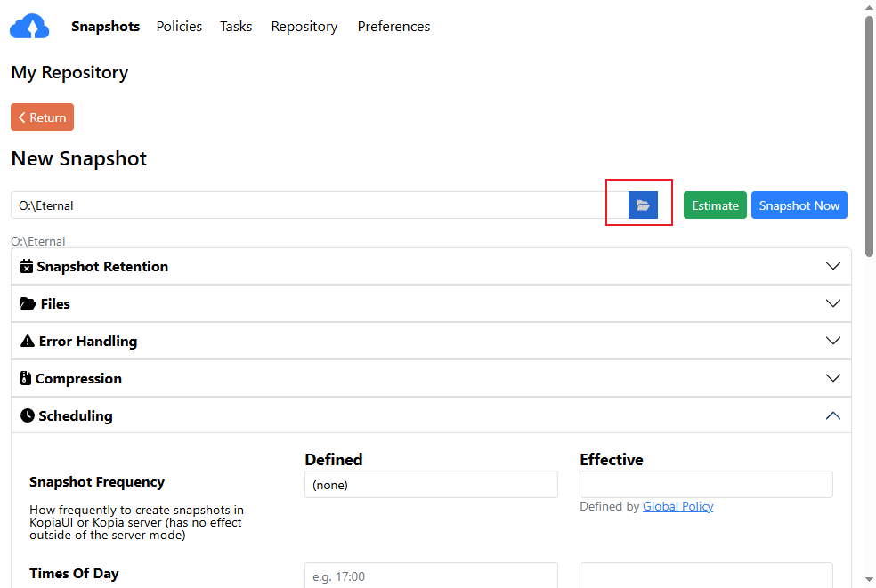Expand the Compression section chevron

click(832, 379)
